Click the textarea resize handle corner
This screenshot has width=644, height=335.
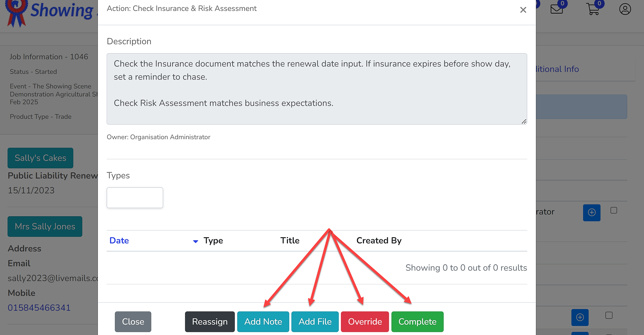pyautogui.click(x=524, y=121)
